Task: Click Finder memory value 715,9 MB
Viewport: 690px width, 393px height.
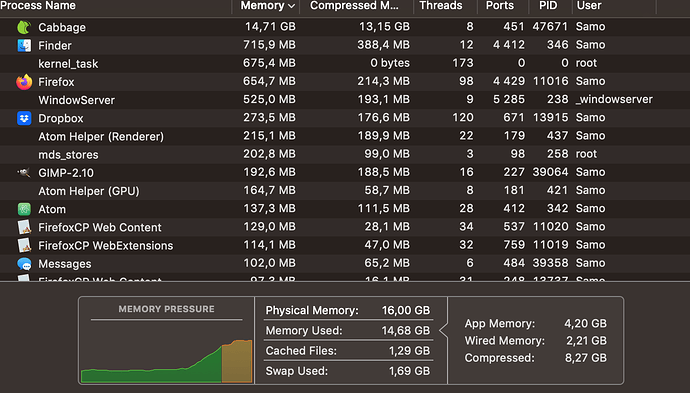Action: pyautogui.click(x=269, y=45)
